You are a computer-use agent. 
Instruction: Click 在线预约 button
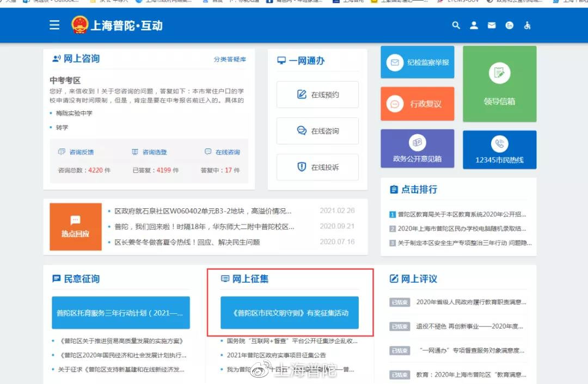click(317, 95)
